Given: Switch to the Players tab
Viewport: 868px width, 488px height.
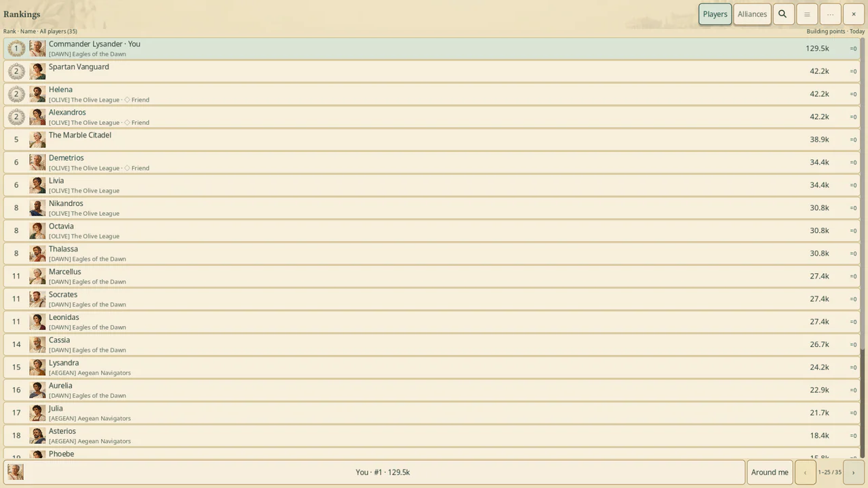Looking at the screenshot, I should [715, 14].
